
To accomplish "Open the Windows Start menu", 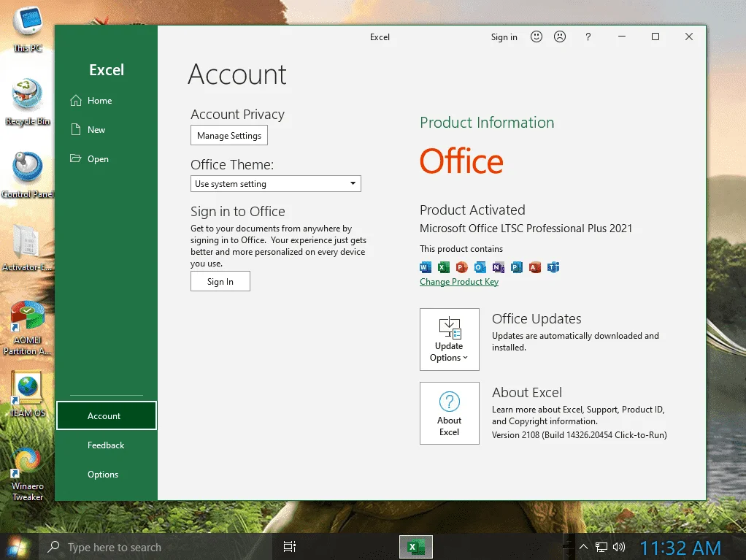I will click(18, 547).
